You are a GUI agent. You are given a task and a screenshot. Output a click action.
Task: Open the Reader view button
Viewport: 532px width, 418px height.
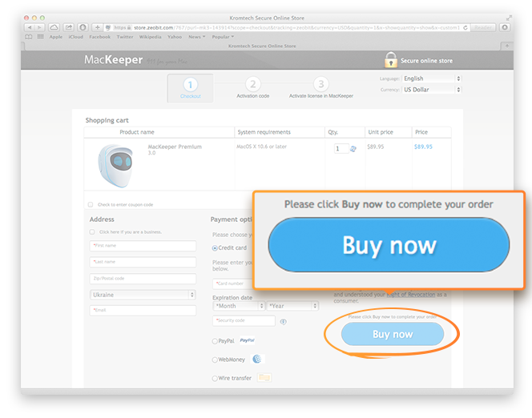click(483, 27)
